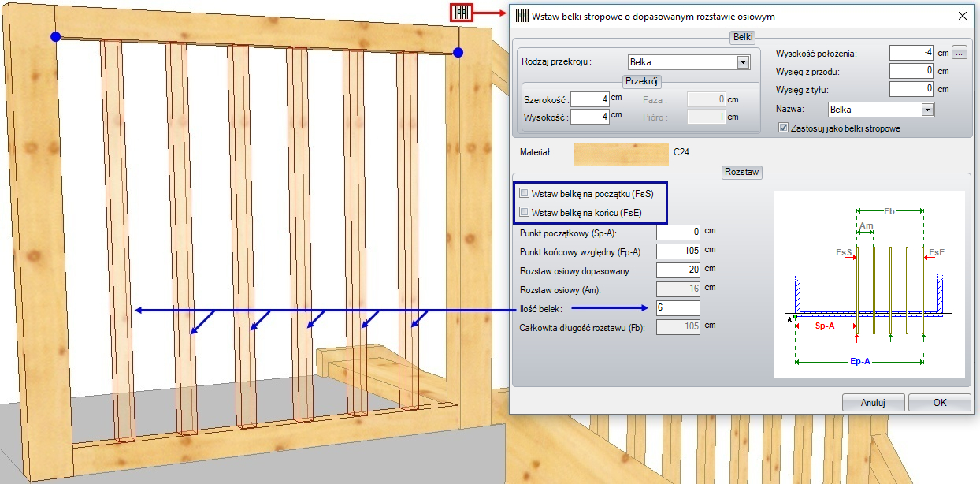
Task: Click the Ilość belek input field
Action: click(x=677, y=308)
